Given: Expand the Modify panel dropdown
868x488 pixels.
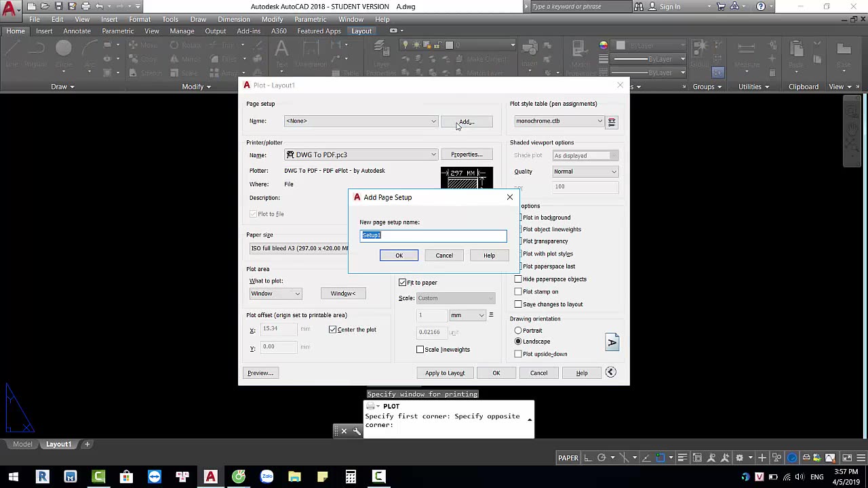Looking at the screenshot, I should tap(197, 87).
